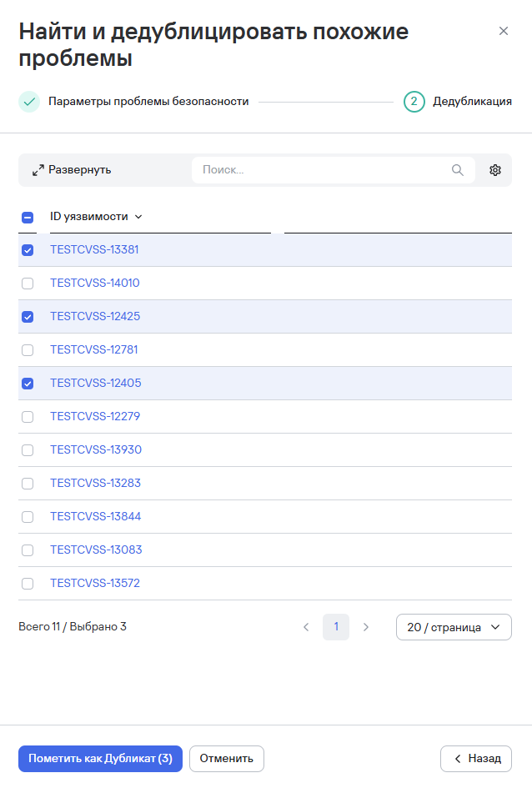
Task: Click the magnifier search icon
Action: click(x=457, y=170)
